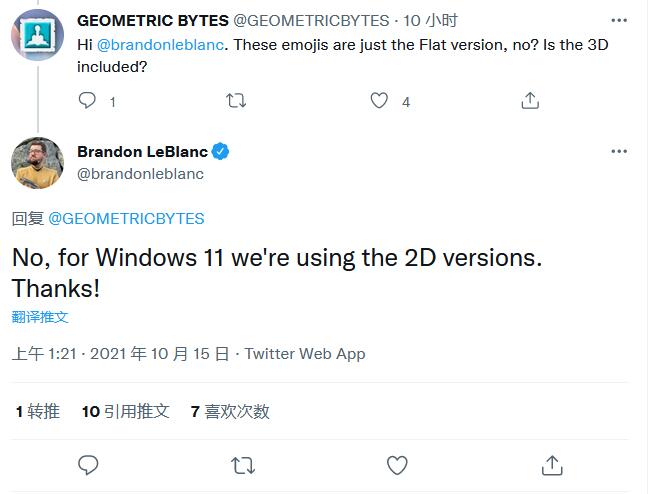Retweet the GEOMETRIC BYTES tweet
649x494 pixels.
click(236, 100)
